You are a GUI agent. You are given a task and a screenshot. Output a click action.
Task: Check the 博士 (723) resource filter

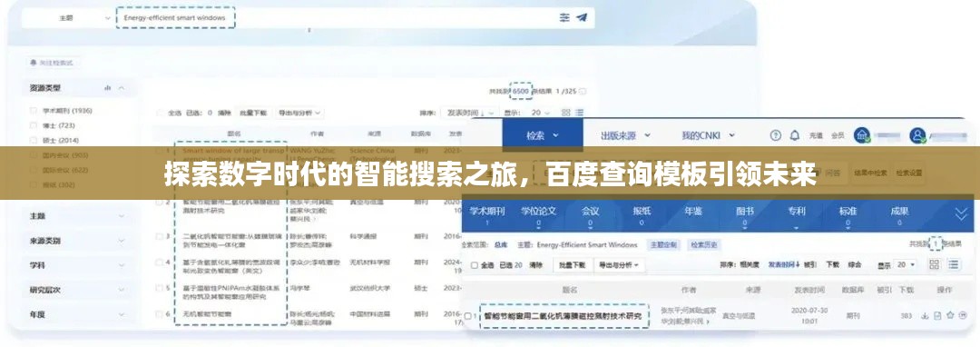[34, 125]
